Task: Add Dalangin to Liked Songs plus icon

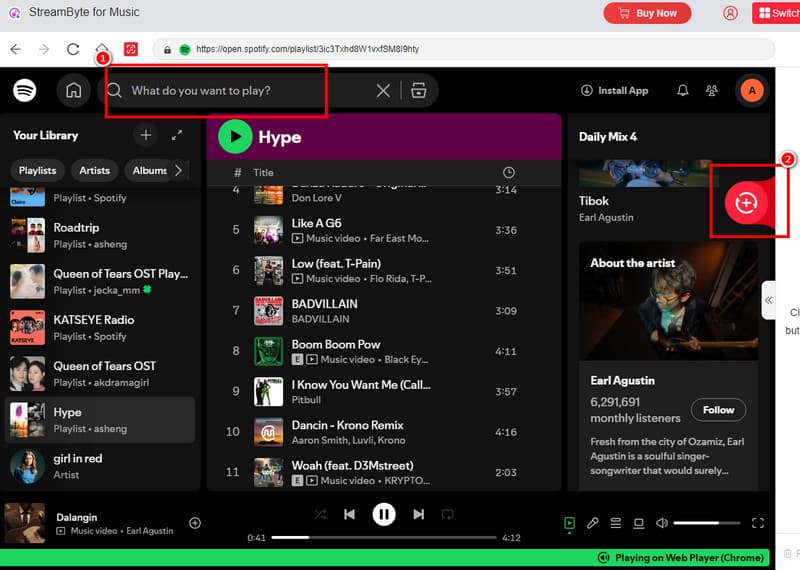Action: [195, 523]
